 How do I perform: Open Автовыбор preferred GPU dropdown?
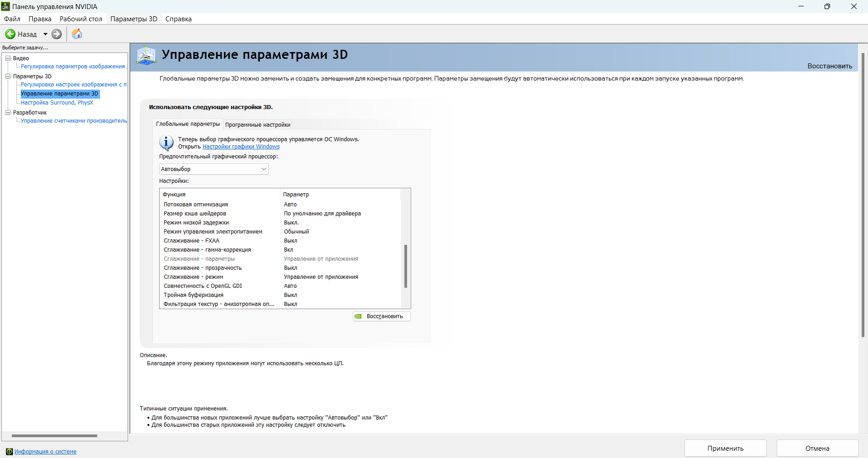(x=213, y=169)
